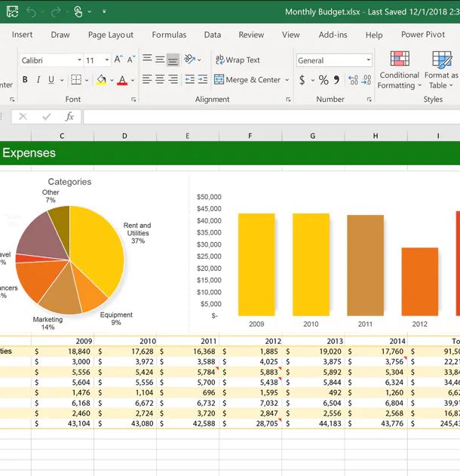Click the Accounting dollar format icon
The image size is (460, 476).
click(302, 80)
